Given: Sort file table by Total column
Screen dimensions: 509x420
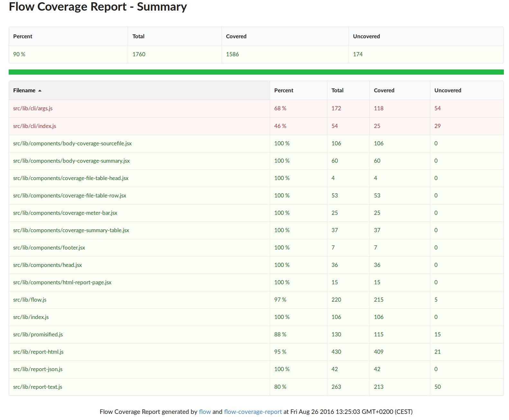Looking at the screenshot, I should (348, 90).
